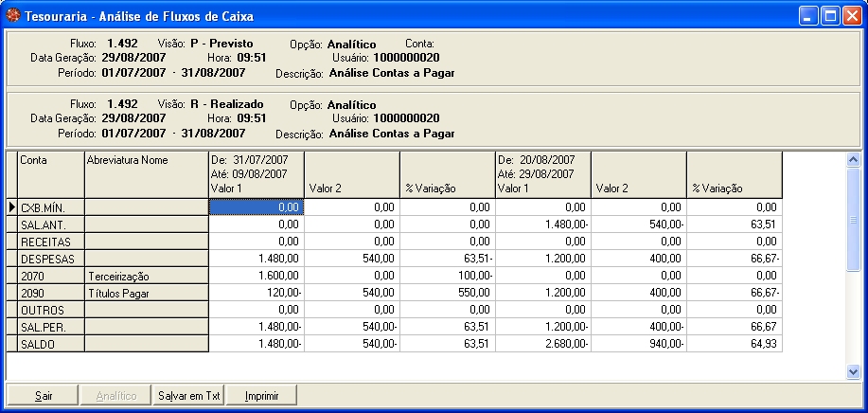The height and width of the screenshot is (413, 868).
Task: Click the CXB.MÍN. account cell
Action: [51, 207]
